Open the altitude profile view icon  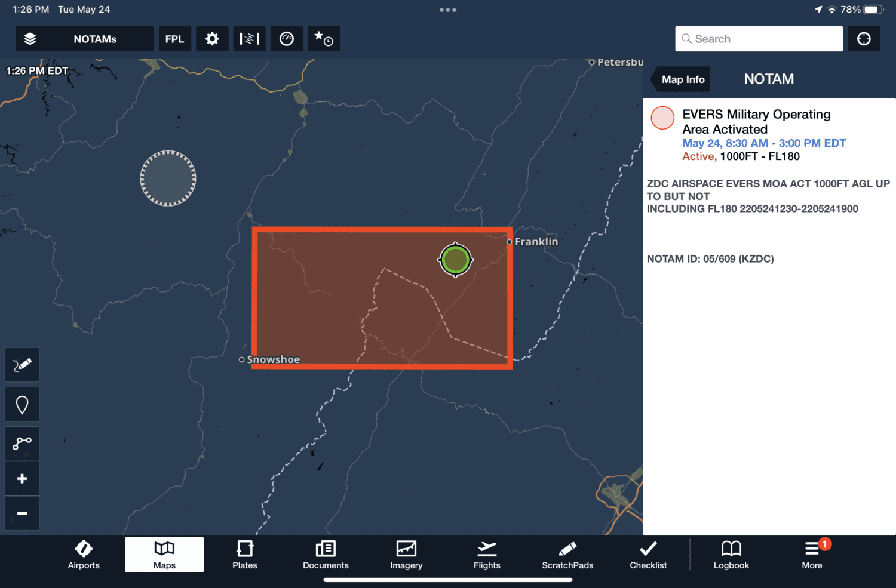(x=249, y=38)
